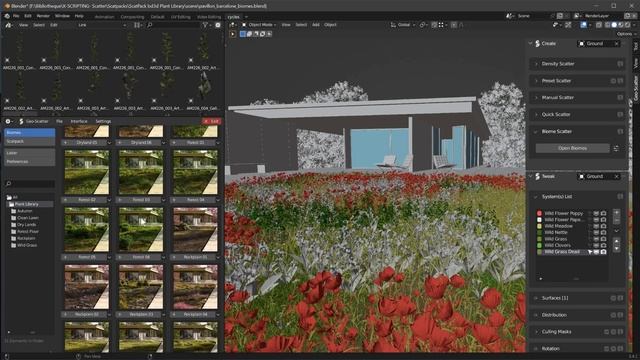Collapse the Biome Scatter panel
This screenshot has height=360, width=640.
[536, 131]
